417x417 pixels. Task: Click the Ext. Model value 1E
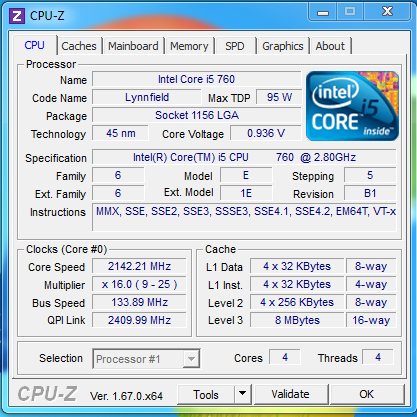pos(246,193)
